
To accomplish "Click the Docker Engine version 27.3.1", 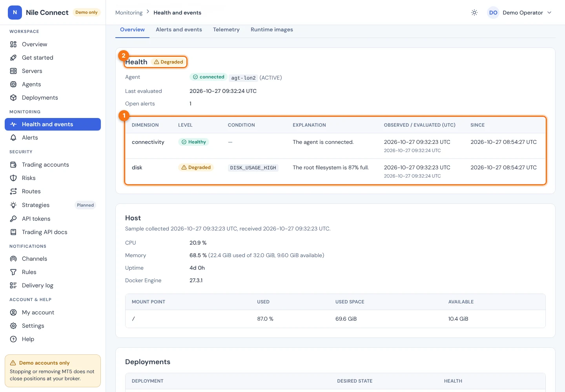I will (196, 280).
